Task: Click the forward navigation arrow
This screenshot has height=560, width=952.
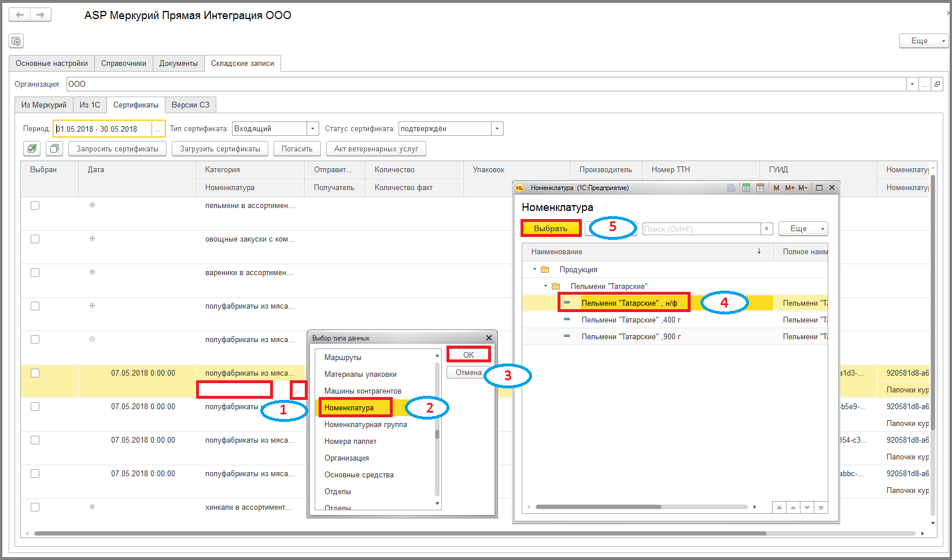Action: pyautogui.click(x=40, y=15)
